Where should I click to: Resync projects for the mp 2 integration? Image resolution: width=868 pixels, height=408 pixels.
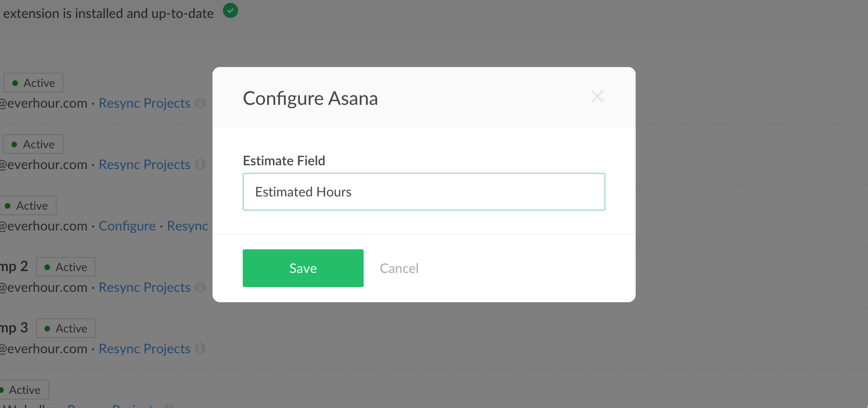[x=144, y=287]
